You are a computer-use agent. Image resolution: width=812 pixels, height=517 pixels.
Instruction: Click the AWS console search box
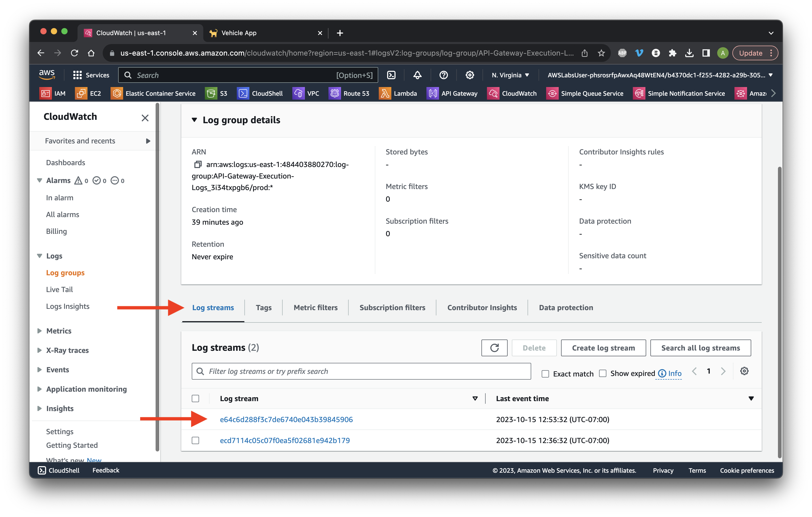click(x=248, y=75)
